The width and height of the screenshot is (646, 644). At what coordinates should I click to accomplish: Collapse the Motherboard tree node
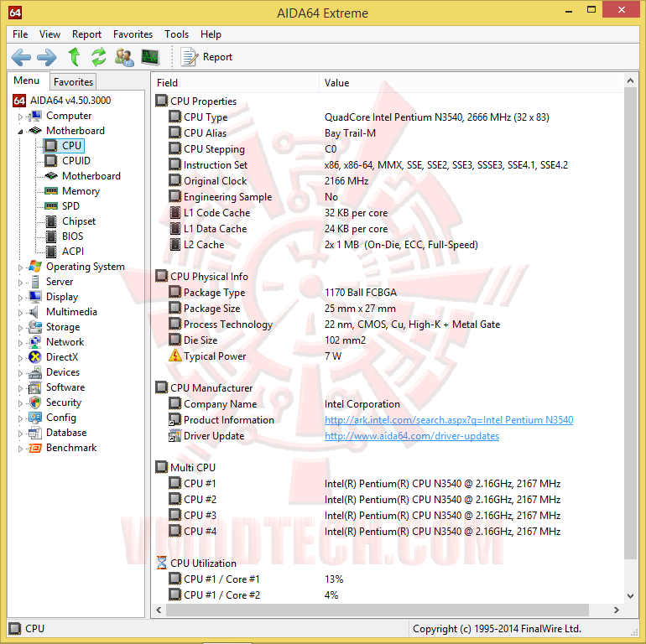click(20, 132)
